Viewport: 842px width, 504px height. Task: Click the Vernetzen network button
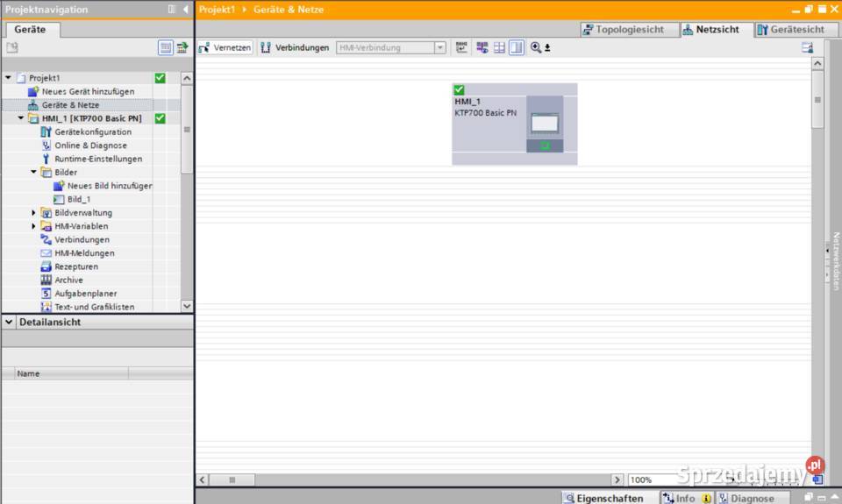225,48
